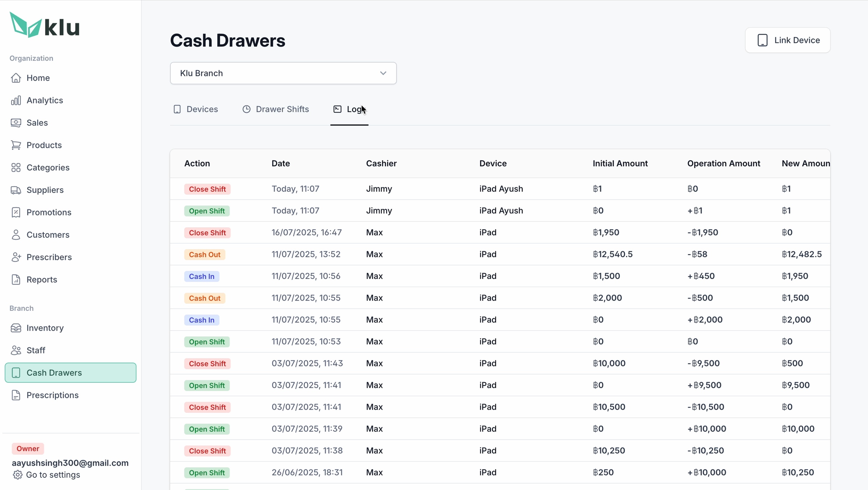Click the Home house icon

[x=16, y=78]
